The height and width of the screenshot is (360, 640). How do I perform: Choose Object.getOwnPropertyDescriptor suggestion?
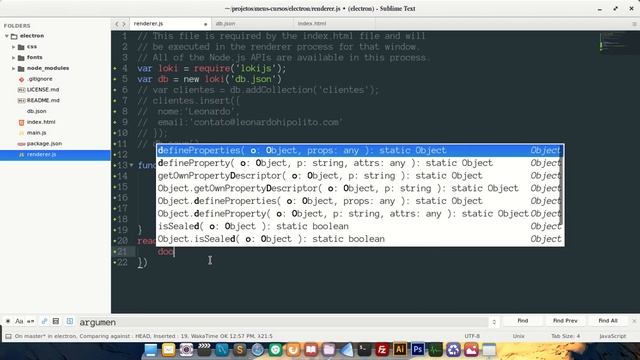[359, 189]
